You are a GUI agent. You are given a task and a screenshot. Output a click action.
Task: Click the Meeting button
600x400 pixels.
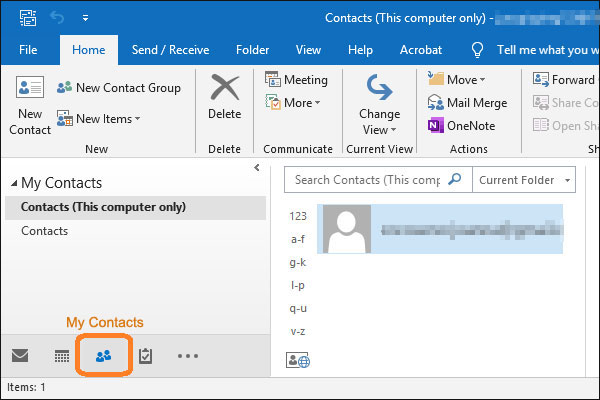tap(297, 80)
